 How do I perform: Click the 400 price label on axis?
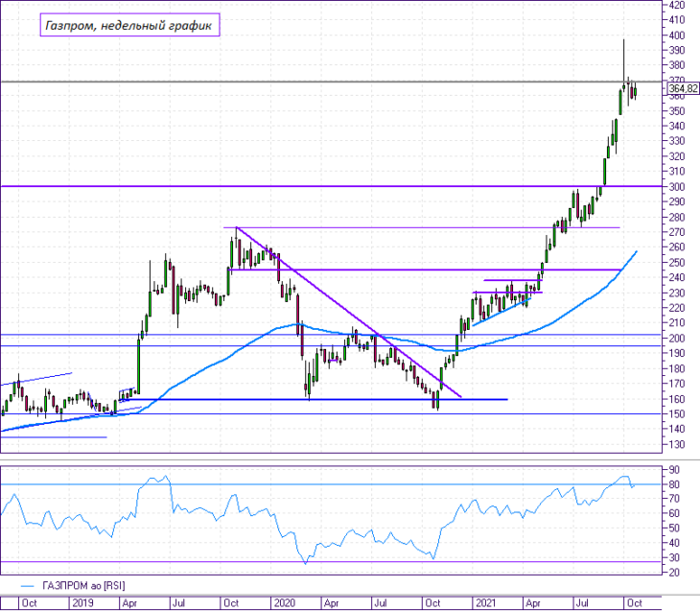pos(677,35)
